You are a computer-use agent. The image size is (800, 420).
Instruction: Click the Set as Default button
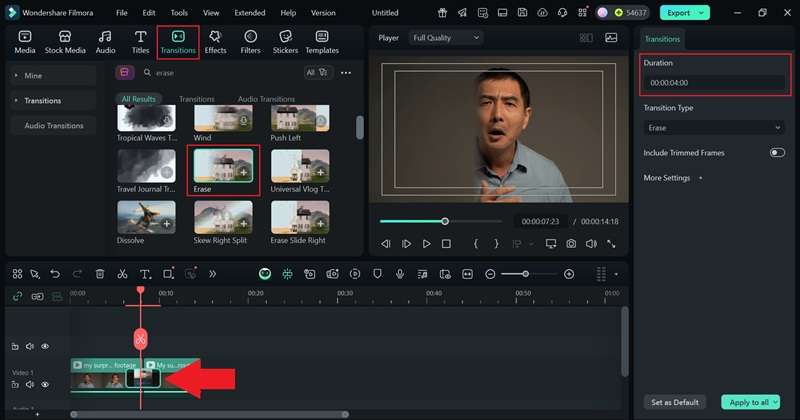click(675, 402)
